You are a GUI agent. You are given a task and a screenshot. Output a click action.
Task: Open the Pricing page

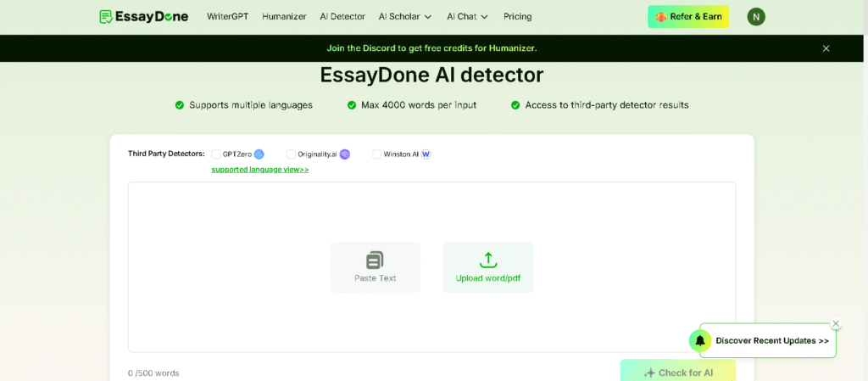coord(518,17)
